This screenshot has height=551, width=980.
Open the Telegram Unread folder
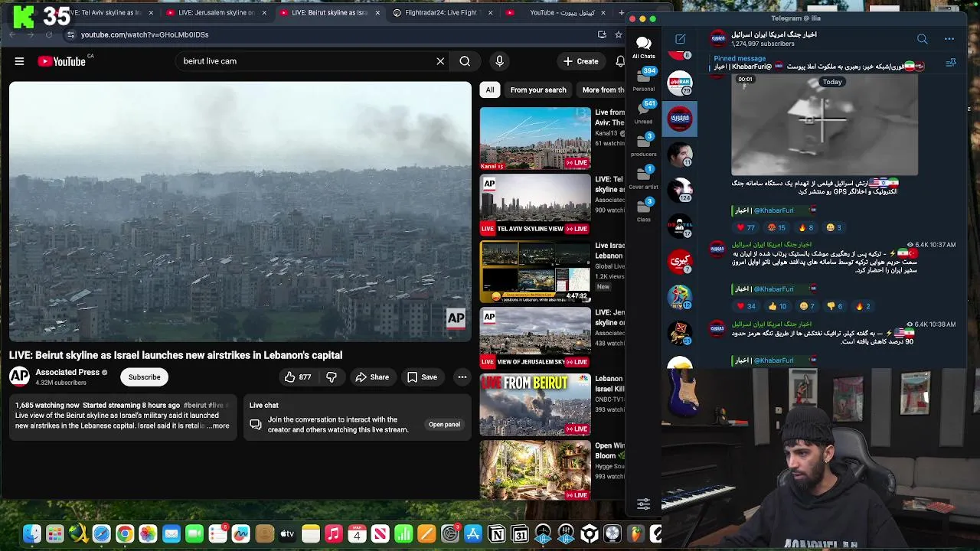click(x=644, y=112)
